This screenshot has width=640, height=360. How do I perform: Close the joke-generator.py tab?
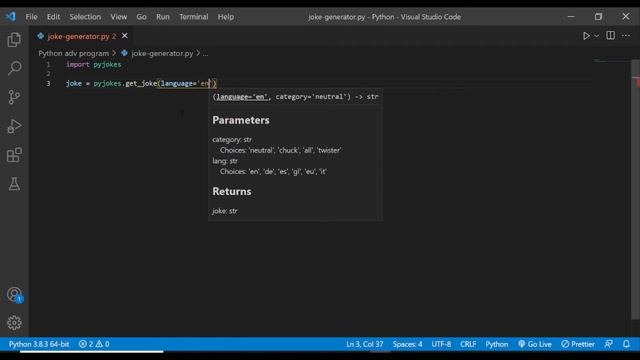tap(124, 36)
